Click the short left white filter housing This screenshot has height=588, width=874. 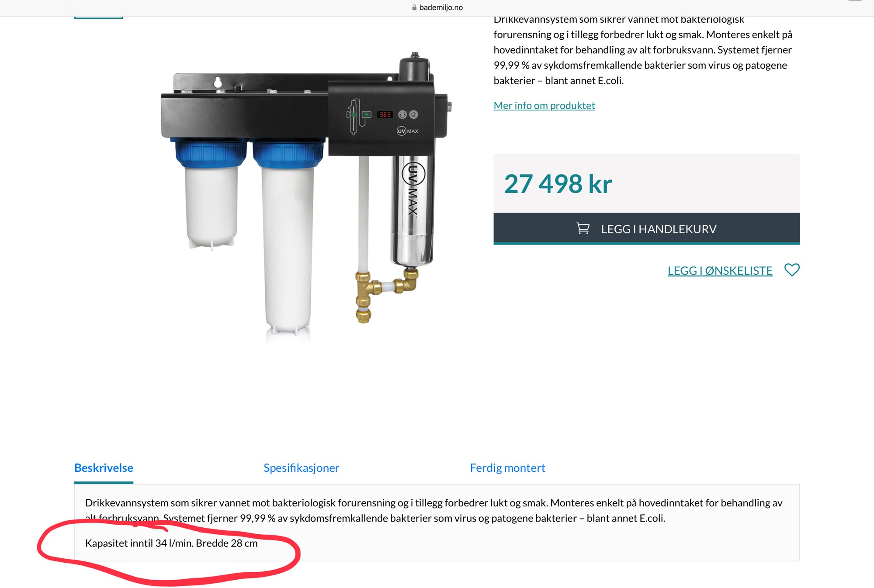tap(212, 205)
